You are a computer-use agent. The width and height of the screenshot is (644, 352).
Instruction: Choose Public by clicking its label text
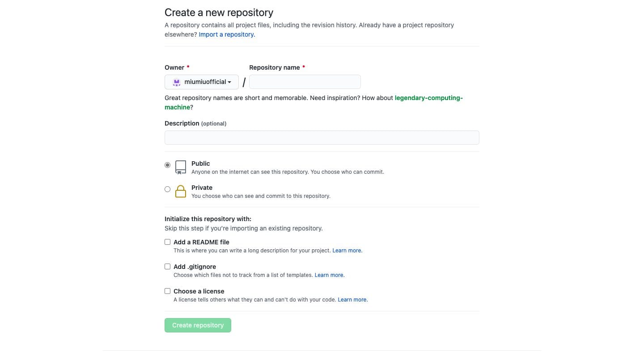[x=200, y=163]
